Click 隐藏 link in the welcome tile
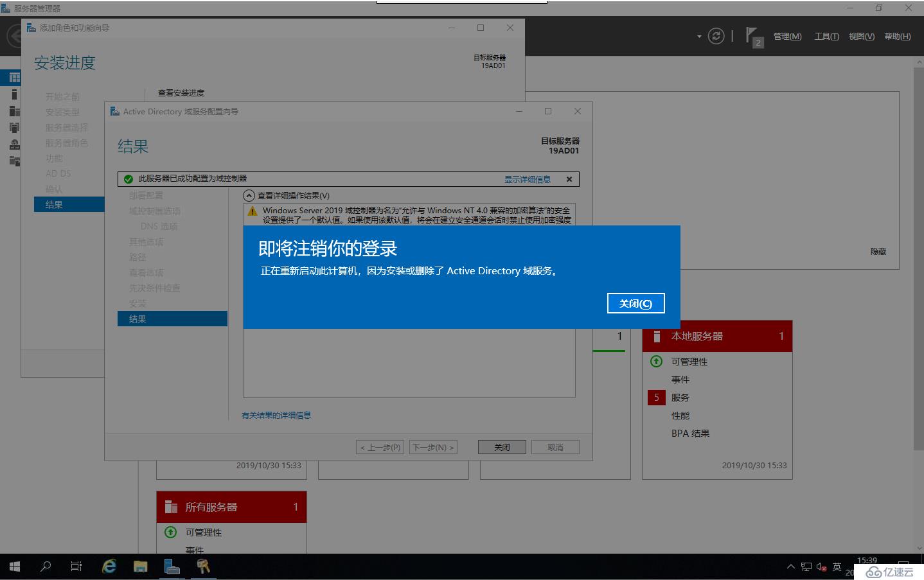This screenshot has height=580, width=924. pos(878,251)
